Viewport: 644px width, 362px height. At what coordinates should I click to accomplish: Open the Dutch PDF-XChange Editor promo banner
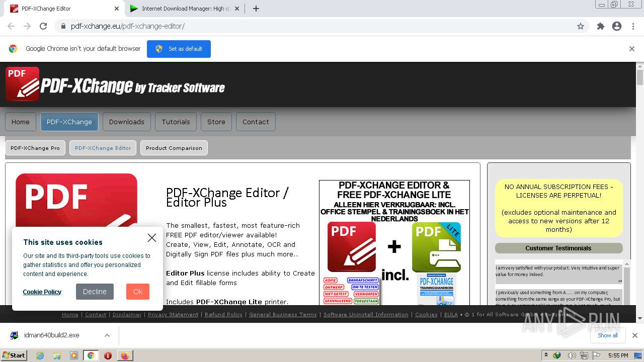tap(394, 242)
